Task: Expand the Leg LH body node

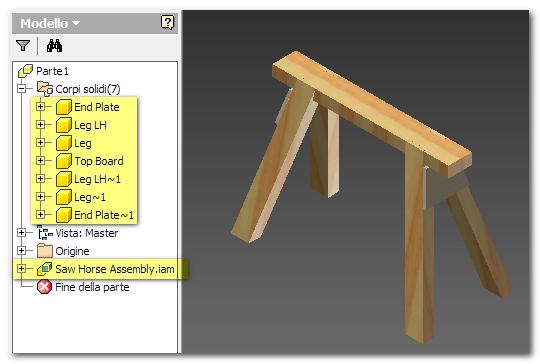Action: tap(40, 125)
